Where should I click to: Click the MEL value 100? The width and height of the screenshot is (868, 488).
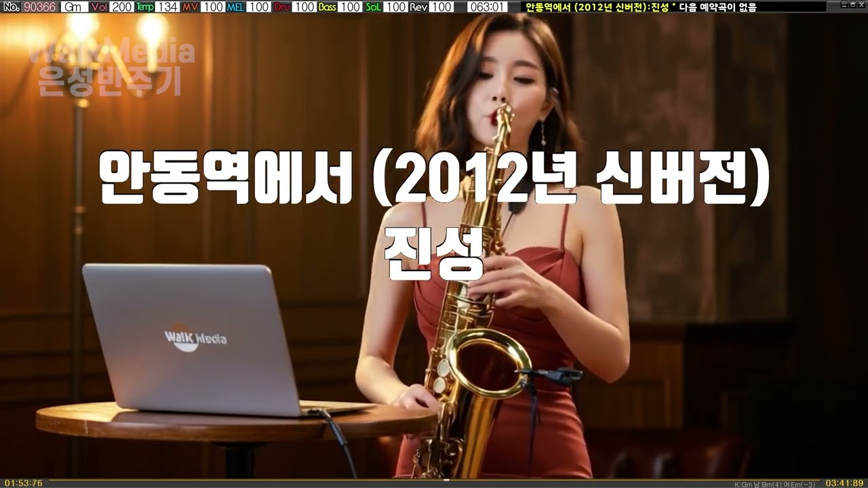point(258,7)
